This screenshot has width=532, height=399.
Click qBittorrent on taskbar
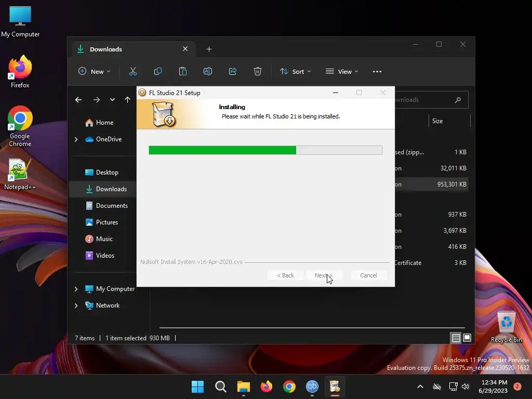312,387
